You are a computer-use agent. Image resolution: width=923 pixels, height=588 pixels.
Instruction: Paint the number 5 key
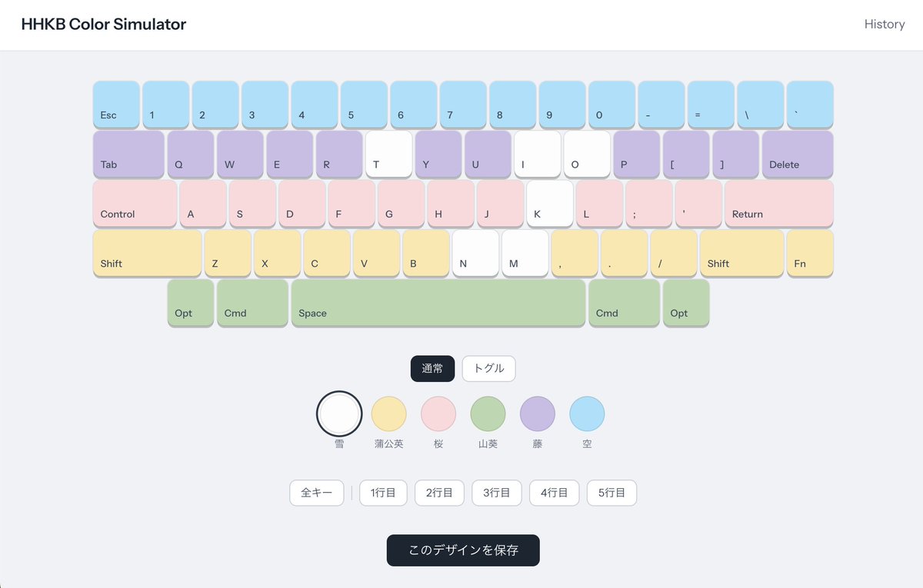[364, 105]
